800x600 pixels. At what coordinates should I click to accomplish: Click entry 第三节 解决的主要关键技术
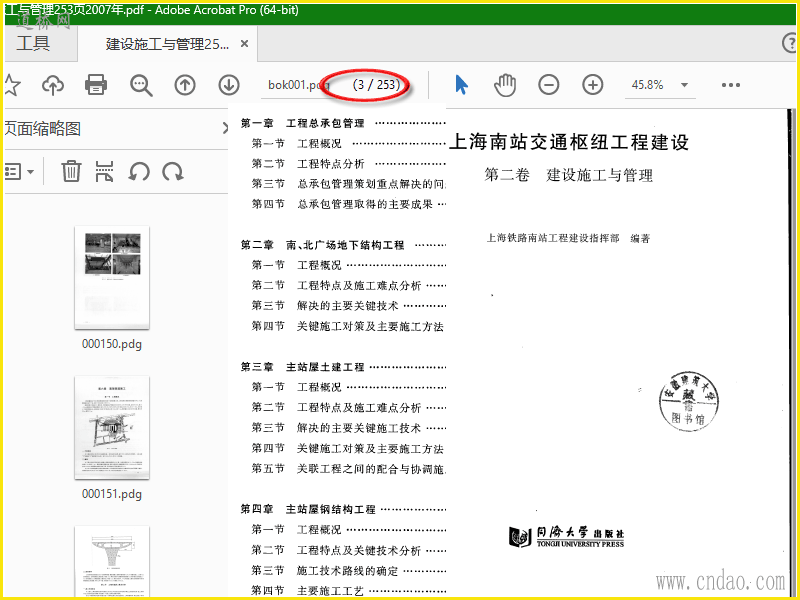[324, 306]
